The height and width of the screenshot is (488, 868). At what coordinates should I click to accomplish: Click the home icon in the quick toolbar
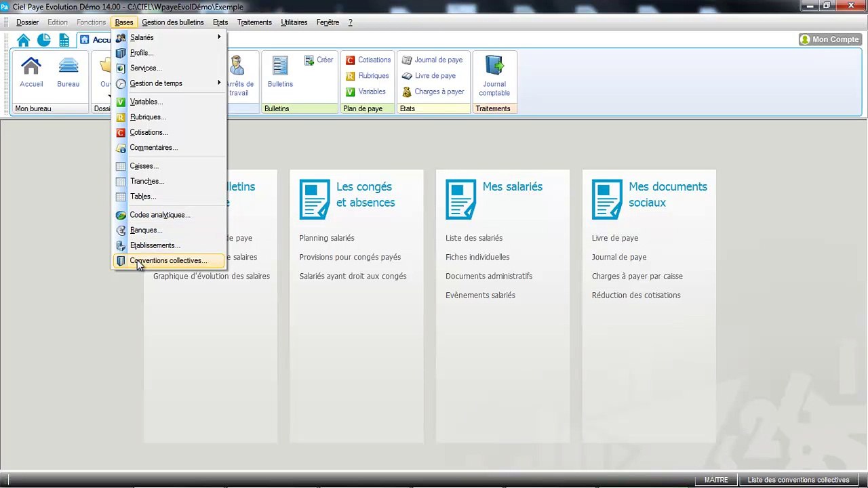pyautogui.click(x=24, y=40)
